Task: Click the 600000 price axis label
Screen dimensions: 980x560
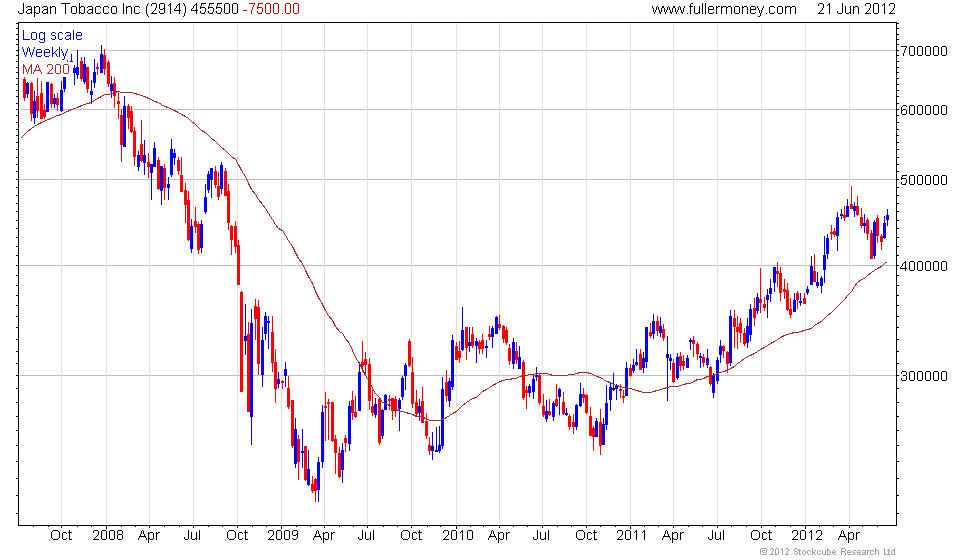Action: click(x=924, y=110)
